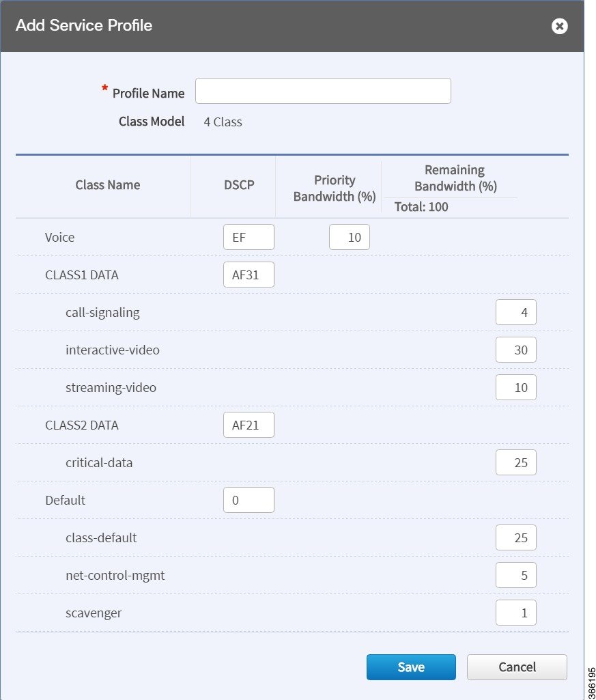Close the Add Service Profile dialog
The width and height of the screenshot is (596, 700).
pos(559,26)
